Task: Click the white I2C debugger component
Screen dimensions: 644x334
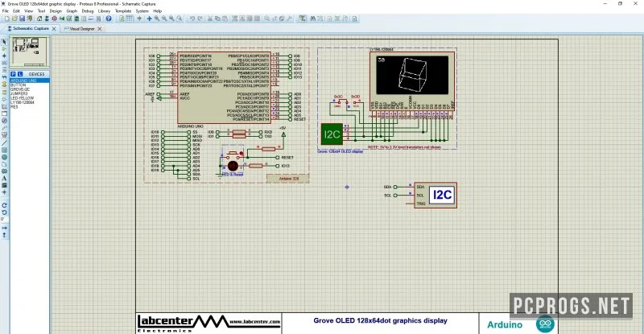Action: point(436,195)
